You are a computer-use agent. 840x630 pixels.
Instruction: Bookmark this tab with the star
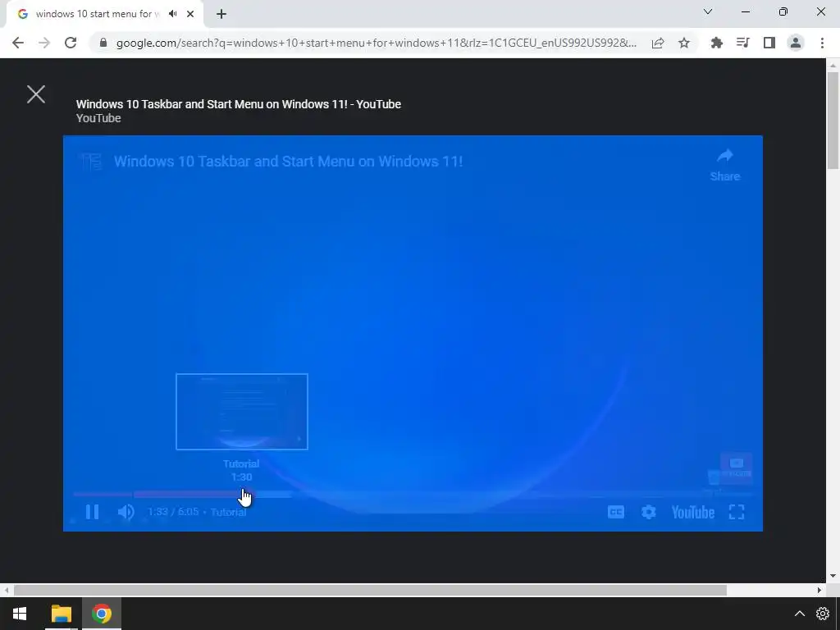684,43
